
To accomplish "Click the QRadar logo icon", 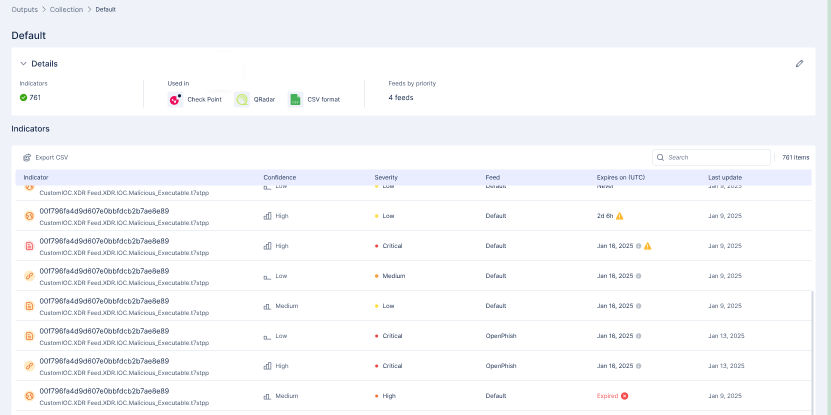I will point(242,99).
